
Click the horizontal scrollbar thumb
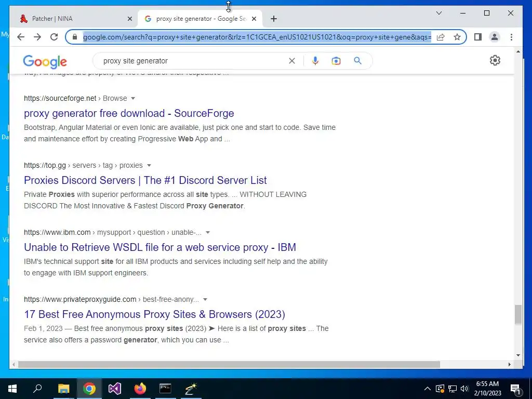click(229, 364)
